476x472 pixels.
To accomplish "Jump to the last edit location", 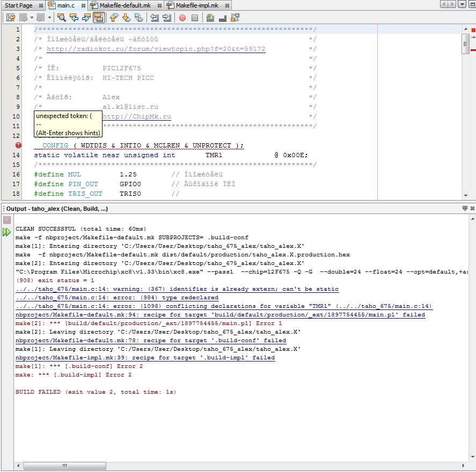I will click(x=10, y=17).
